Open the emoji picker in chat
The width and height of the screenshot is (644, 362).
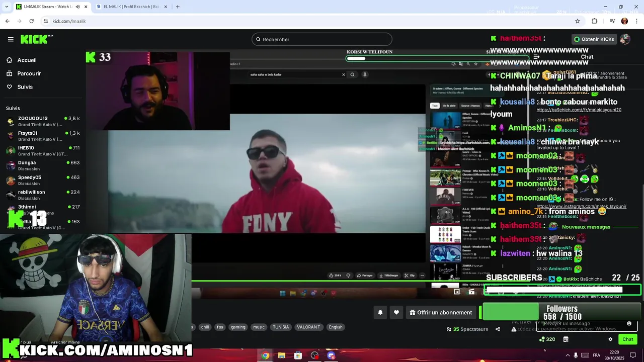(629, 323)
